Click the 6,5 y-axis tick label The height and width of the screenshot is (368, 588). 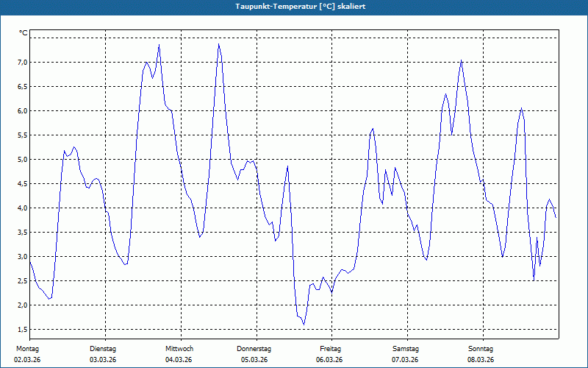(24, 87)
